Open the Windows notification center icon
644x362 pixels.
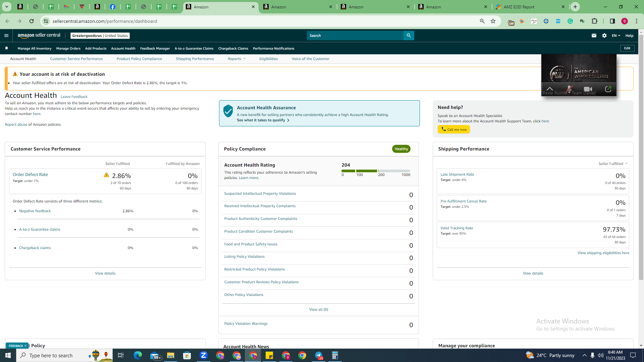633,355
